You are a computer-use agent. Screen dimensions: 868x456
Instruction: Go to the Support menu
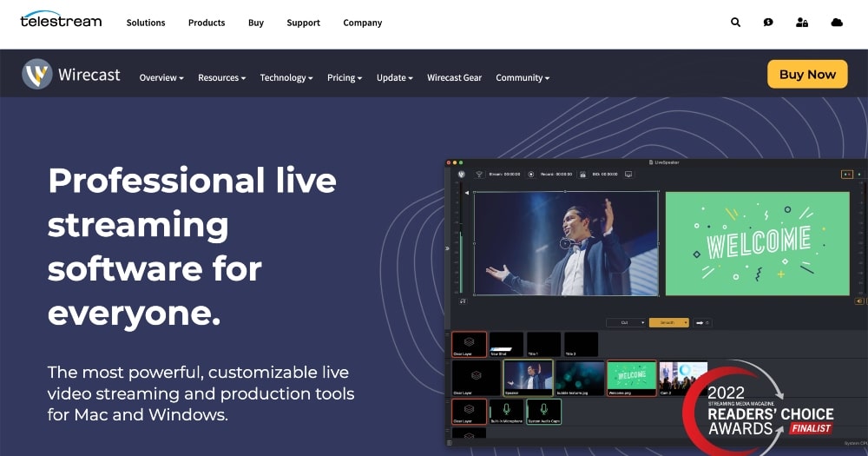pyautogui.click(x=303, y=23)
